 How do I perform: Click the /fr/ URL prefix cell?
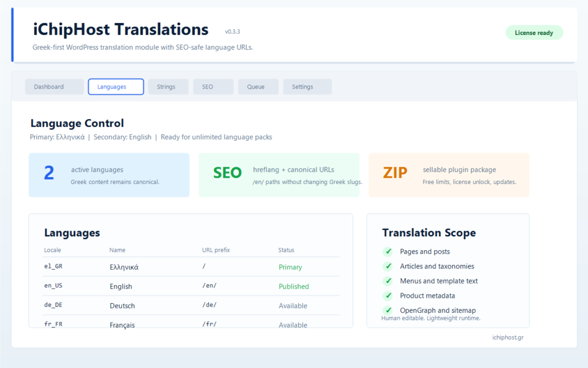click(209, 324)
